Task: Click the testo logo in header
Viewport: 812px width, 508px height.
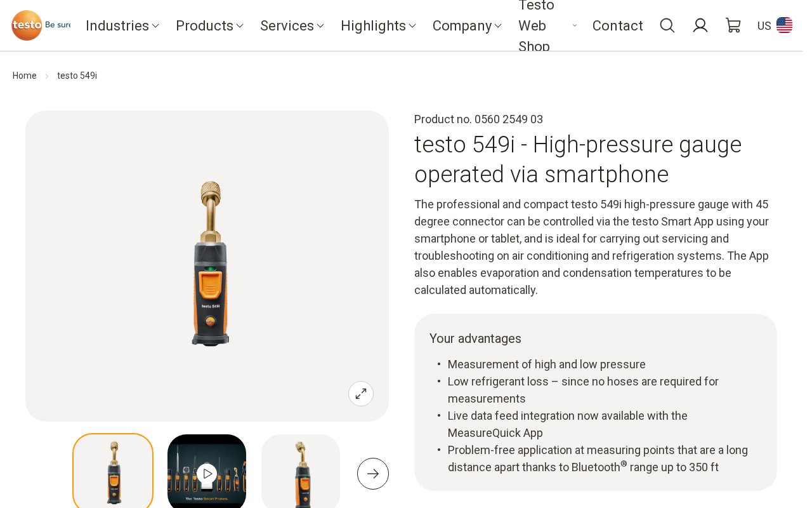Action: tap(41, 25)
